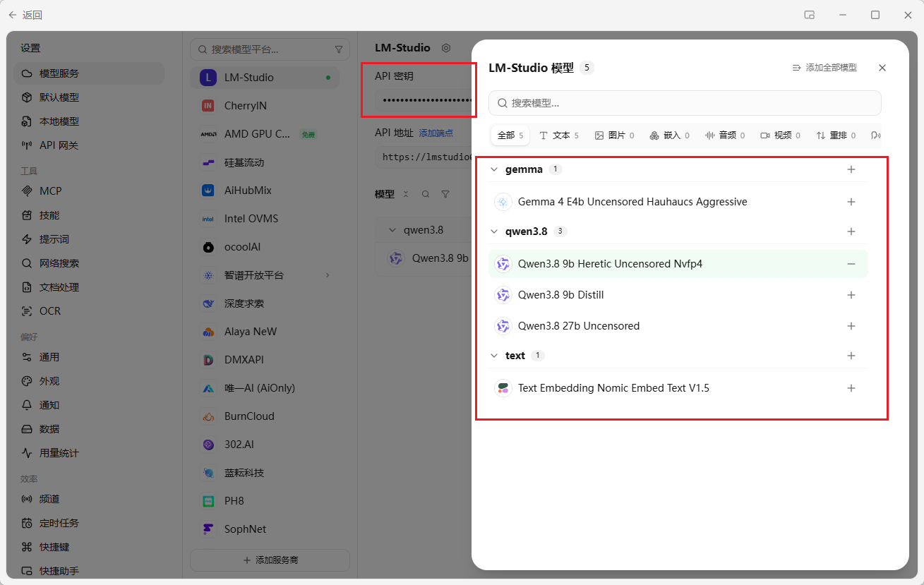Select the ocoolAI provider
The height and width of the screenshot is (585, 924).
coord(265,247)
